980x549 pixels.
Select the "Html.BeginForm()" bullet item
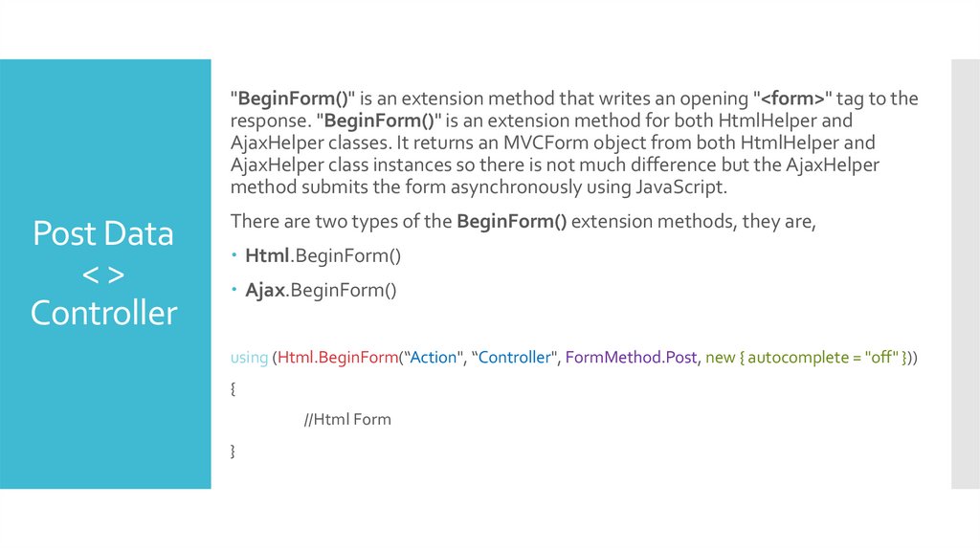click(x=323, y=256)
